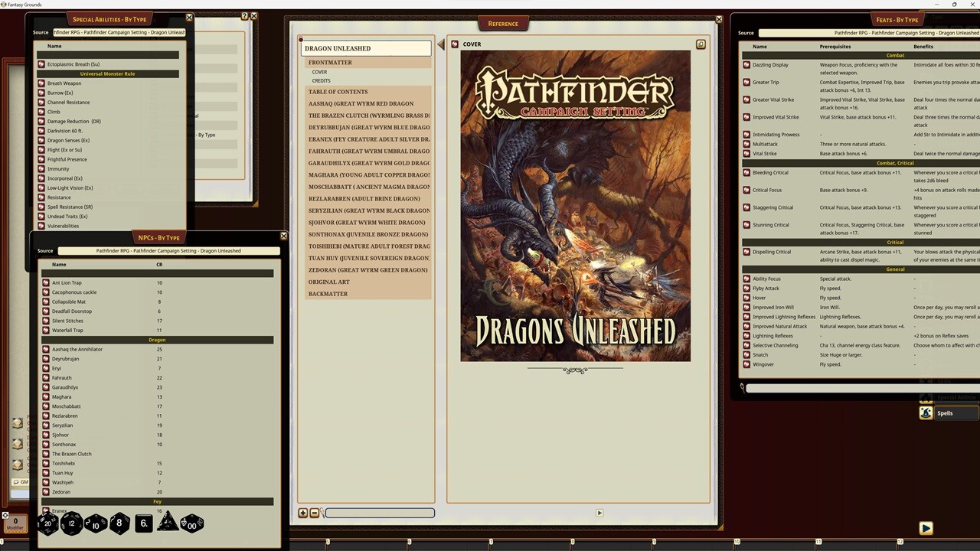Open the Table of Contents link
The image size is (980, 551).
338,92
